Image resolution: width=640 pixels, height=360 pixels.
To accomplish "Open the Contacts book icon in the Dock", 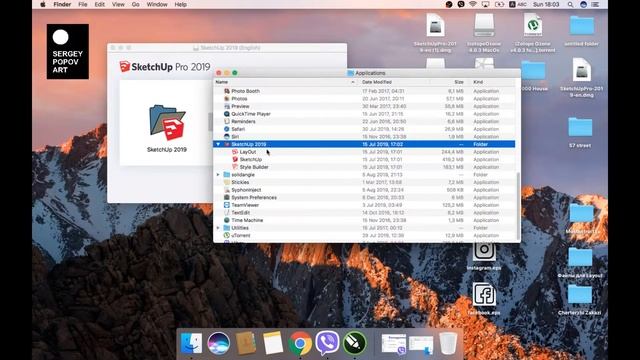I will pos(246,343).
